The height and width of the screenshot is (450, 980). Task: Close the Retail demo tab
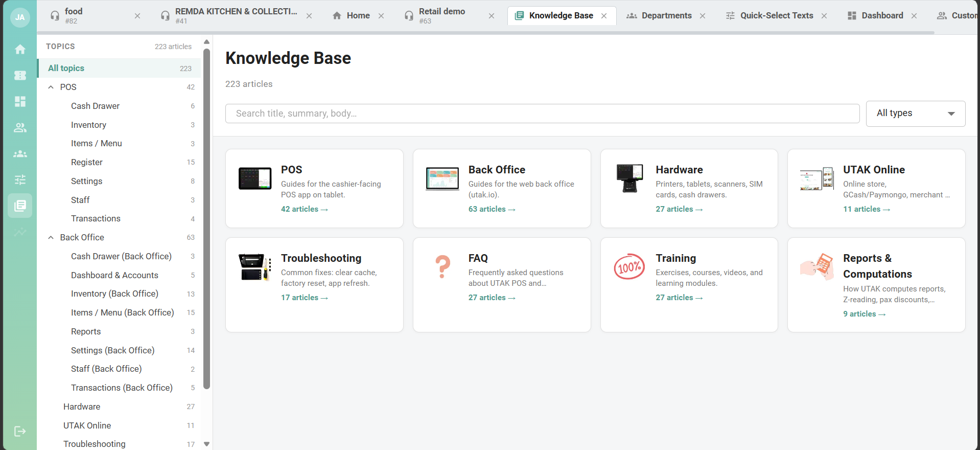click(x=492, y=16)
